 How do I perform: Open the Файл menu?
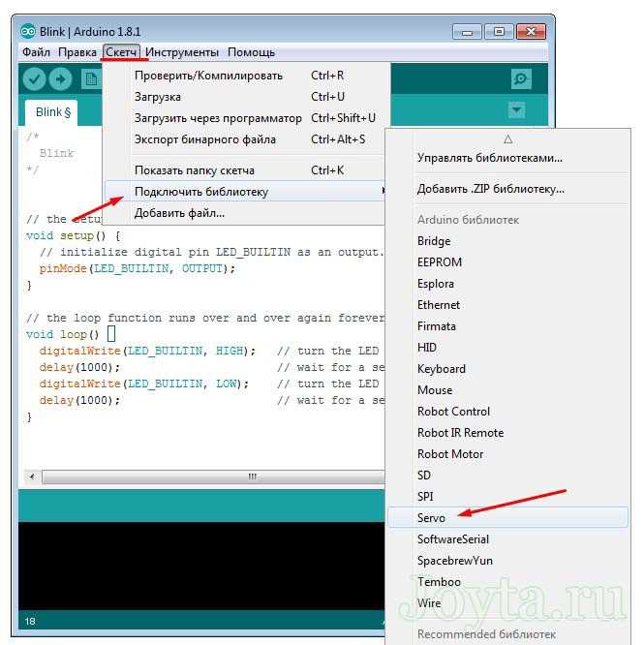point(36,52)
